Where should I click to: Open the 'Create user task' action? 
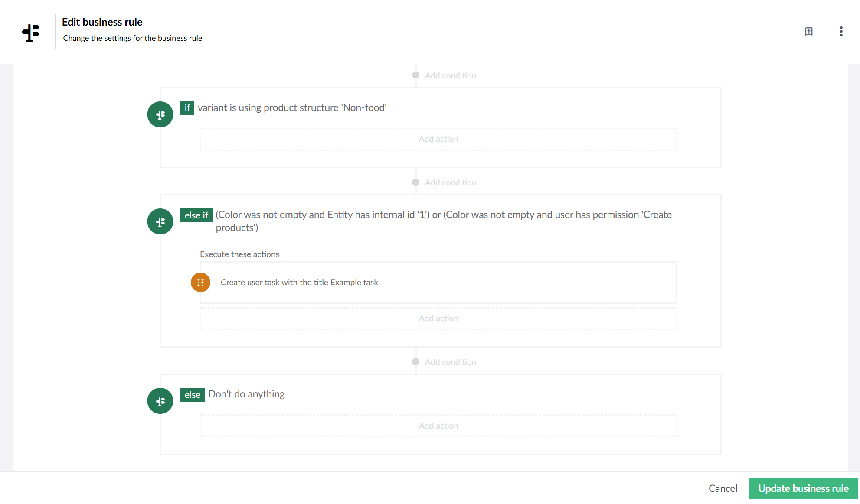click(x=438, y=283)
